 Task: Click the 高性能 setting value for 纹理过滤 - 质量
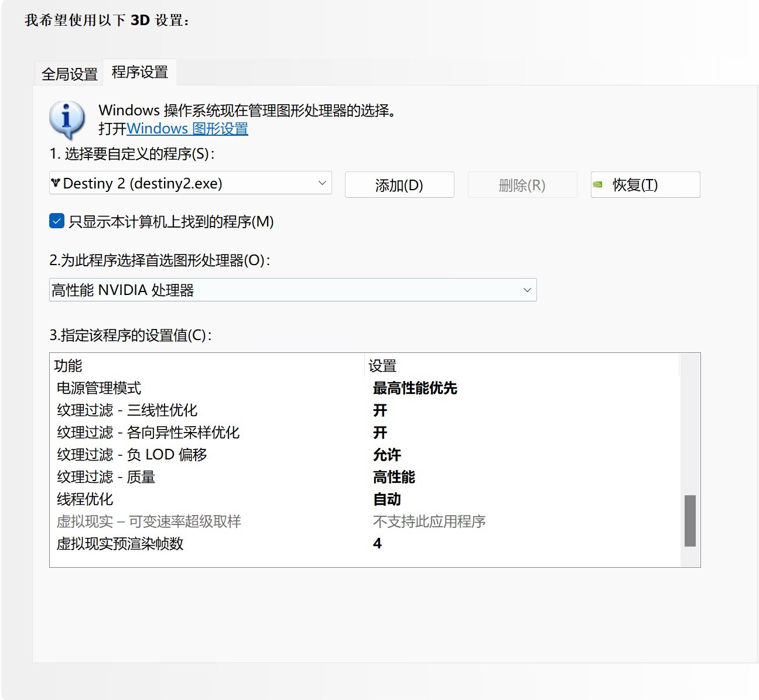(x=394, y=477)
